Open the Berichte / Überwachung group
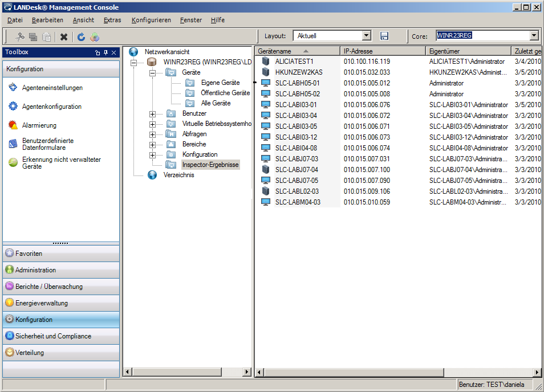Screen dimensions: 544x392 click(61, 286)
